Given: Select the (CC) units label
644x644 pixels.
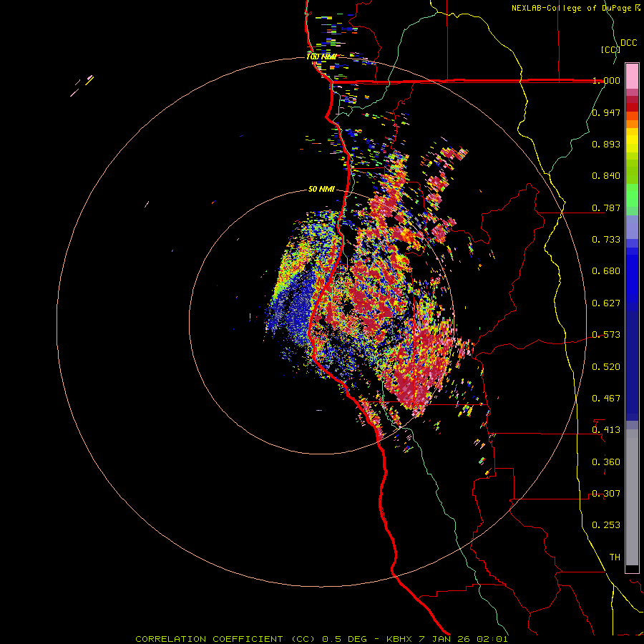Looking at the screenshot, I should pos(610,49).
